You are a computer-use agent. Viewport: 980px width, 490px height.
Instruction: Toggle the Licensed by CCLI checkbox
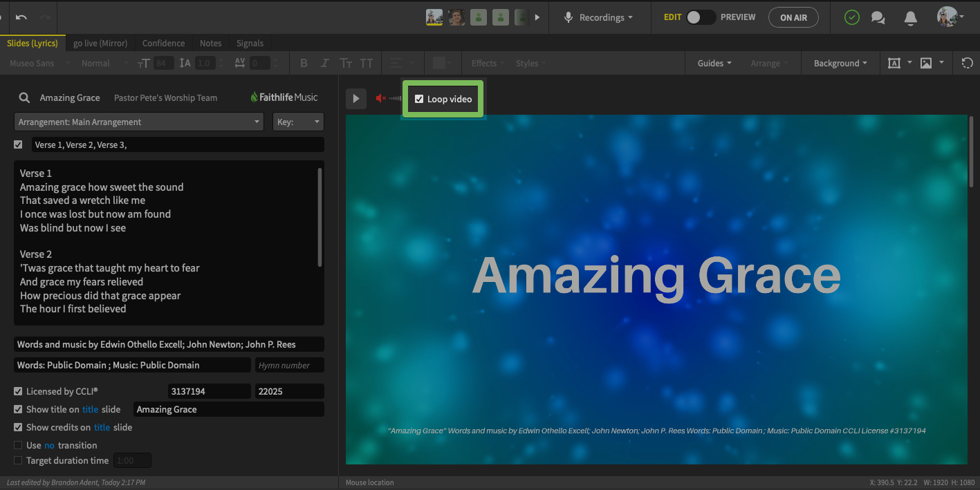click(x=18, y=391)
